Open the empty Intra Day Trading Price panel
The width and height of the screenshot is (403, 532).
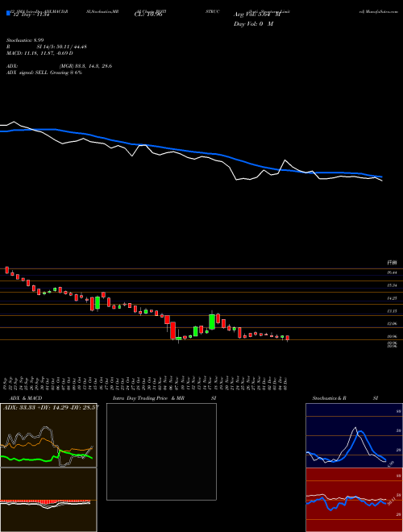coord(161,451)
